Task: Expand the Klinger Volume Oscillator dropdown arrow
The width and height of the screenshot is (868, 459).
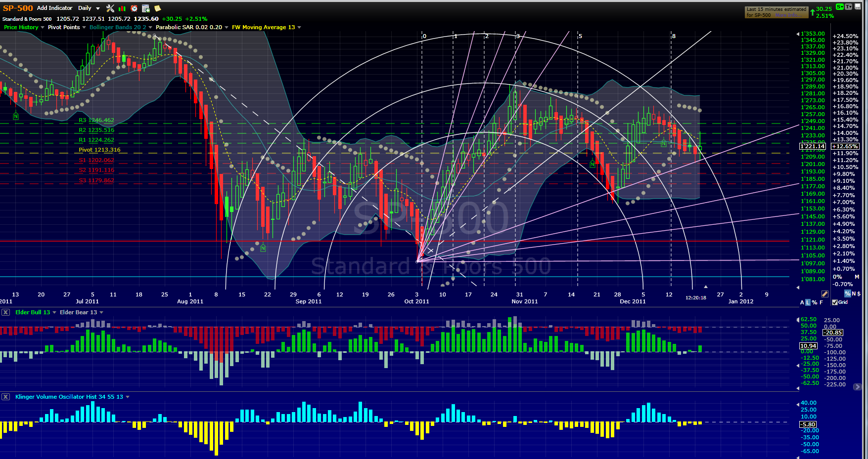Action: [128, 397]
